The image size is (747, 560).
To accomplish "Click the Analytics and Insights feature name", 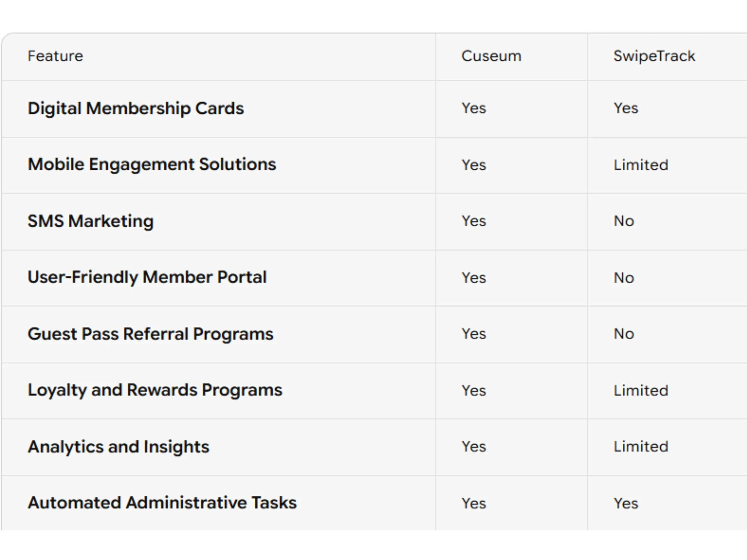I will 119,447.
